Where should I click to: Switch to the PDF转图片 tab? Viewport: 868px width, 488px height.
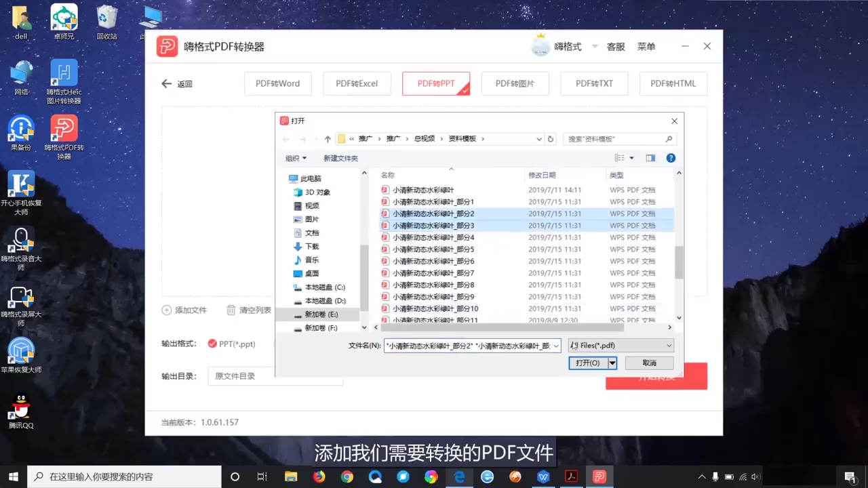coord(515,83)
